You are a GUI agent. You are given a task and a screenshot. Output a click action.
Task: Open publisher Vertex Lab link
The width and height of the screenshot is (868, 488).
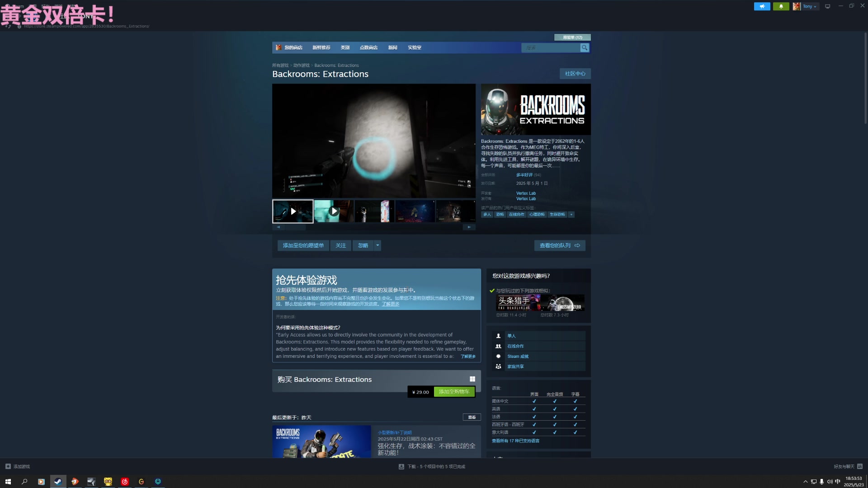pyautogui.click(x=526, y=199)
